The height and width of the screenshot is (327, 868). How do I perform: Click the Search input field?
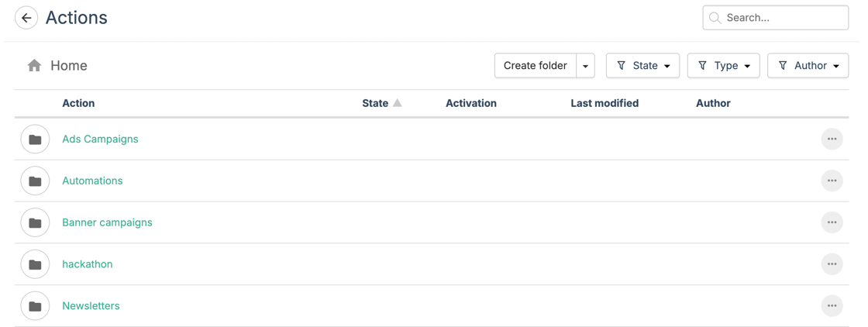[x=783, y=18]
